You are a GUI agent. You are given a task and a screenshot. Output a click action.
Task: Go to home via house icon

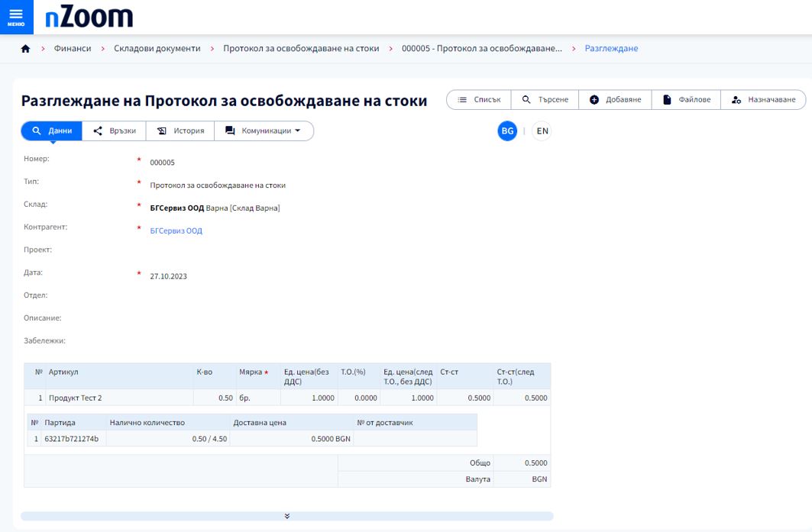[x=25, y=49]
